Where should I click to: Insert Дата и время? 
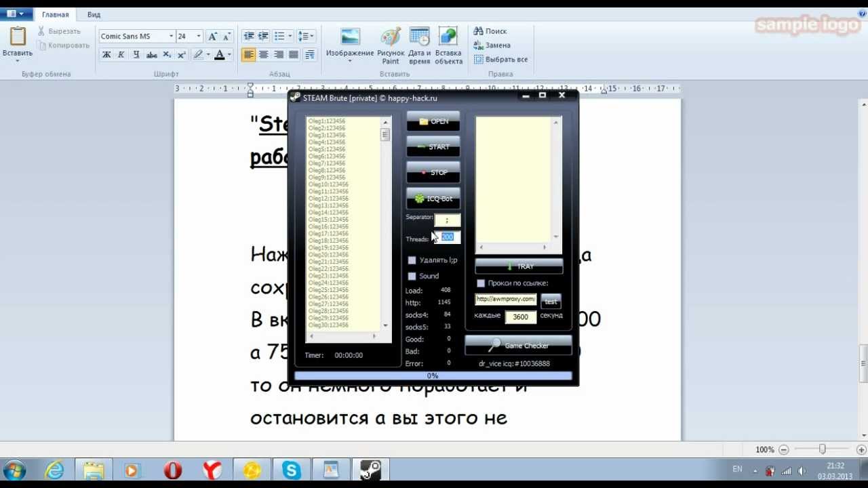tap(420, 46)
